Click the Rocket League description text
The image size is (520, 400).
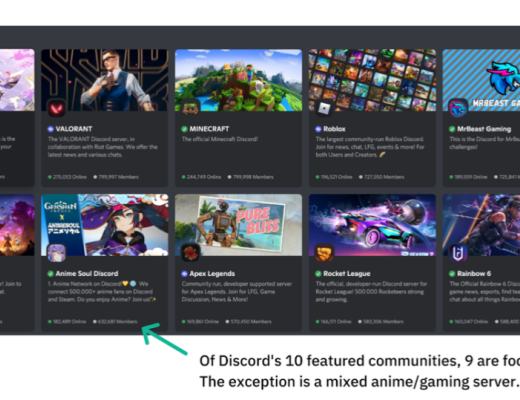(371, 292)
